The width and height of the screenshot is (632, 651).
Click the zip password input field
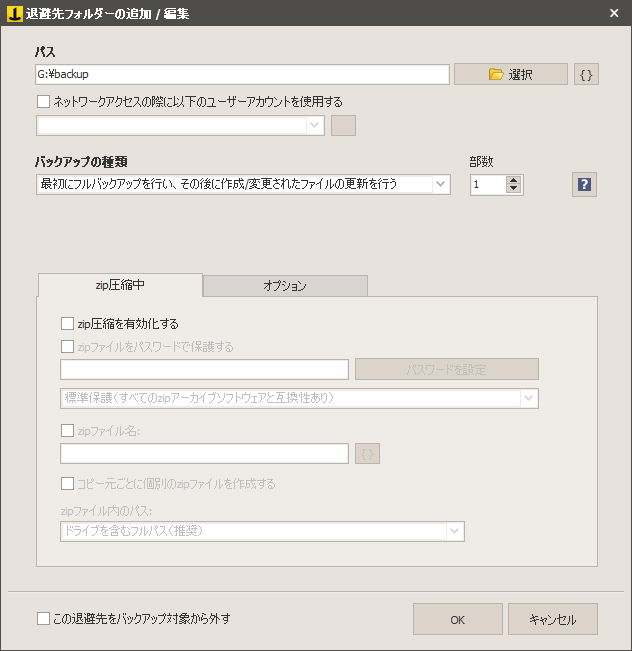coord(204,370)
